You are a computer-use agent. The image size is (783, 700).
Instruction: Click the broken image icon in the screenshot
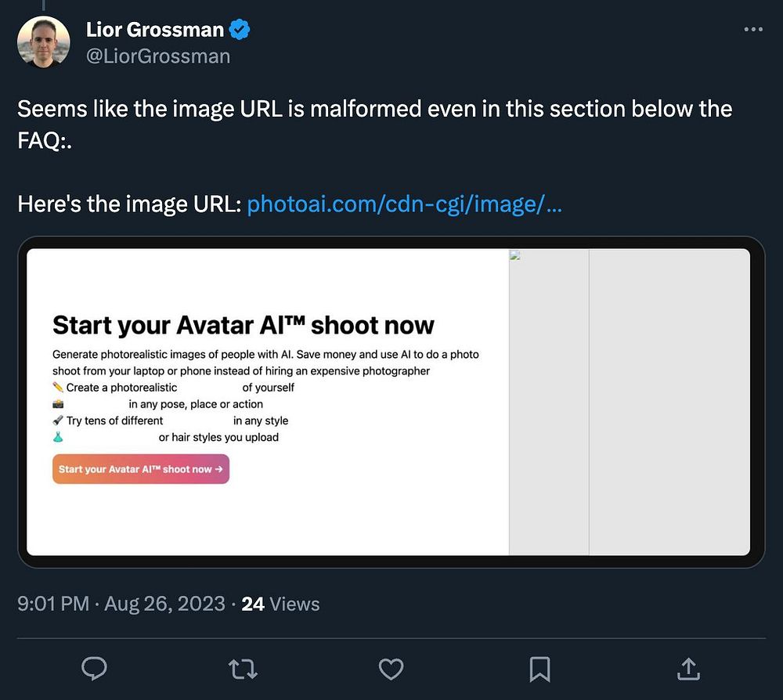(515, 255)
